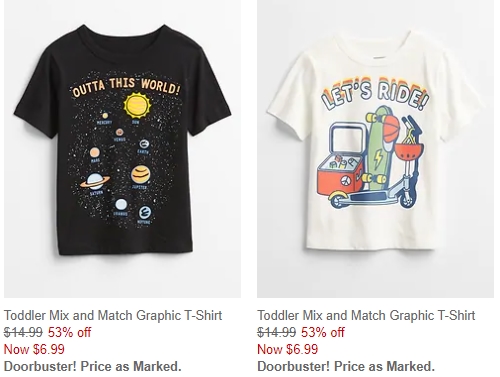Click the right Doorbuster! Price as Marked text
500x377 pixels.
346,366
